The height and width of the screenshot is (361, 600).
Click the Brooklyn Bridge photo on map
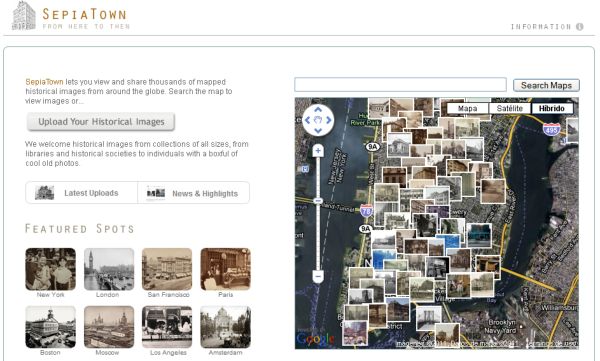pos(429,318)
